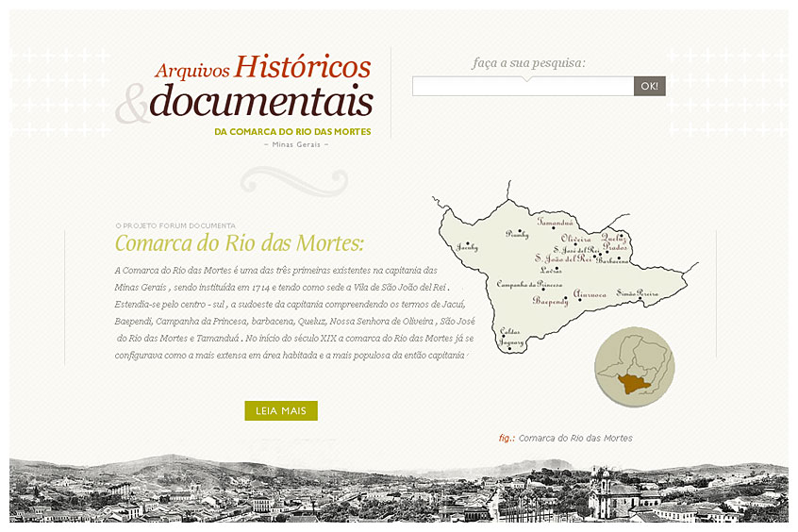Click the highlighted orange region in mini-map

(632, 383)
